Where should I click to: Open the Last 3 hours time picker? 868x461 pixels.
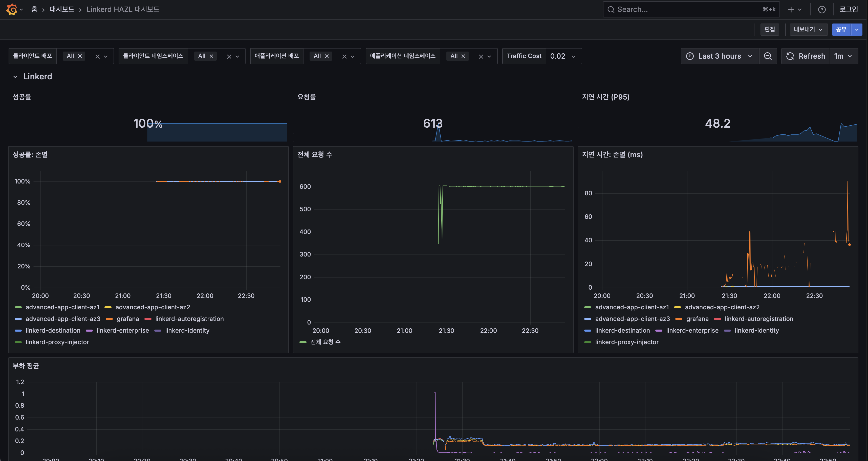tap(719, 56)
